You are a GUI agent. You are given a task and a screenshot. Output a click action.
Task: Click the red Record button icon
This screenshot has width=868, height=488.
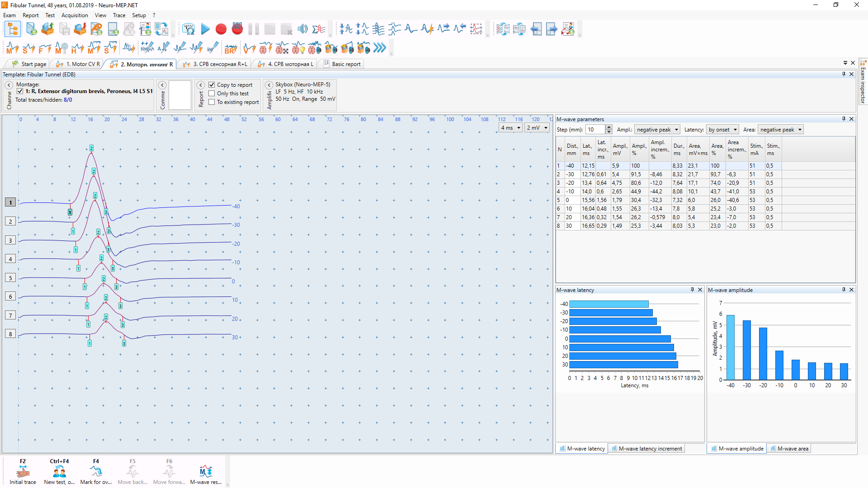(221, 29)
